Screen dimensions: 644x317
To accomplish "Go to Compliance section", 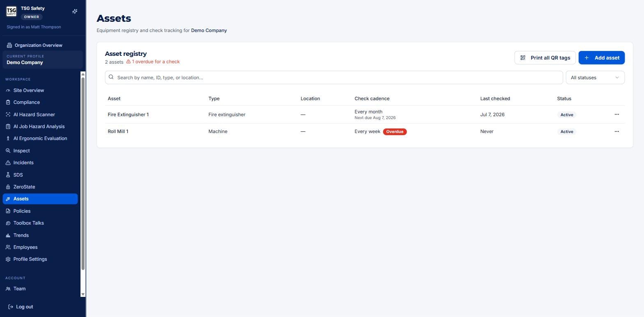I will 40,102.
